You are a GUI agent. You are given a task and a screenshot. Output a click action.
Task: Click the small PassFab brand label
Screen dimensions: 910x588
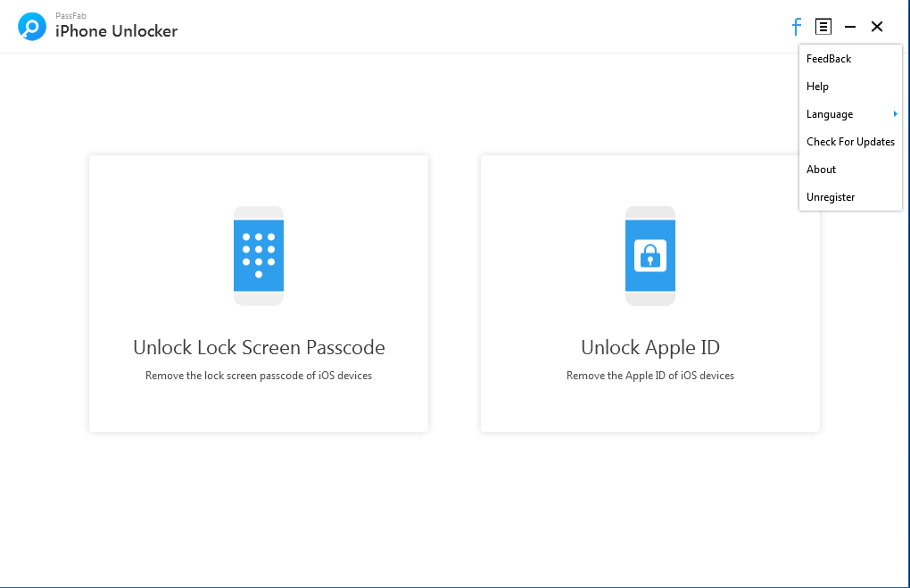coord(70,16)
